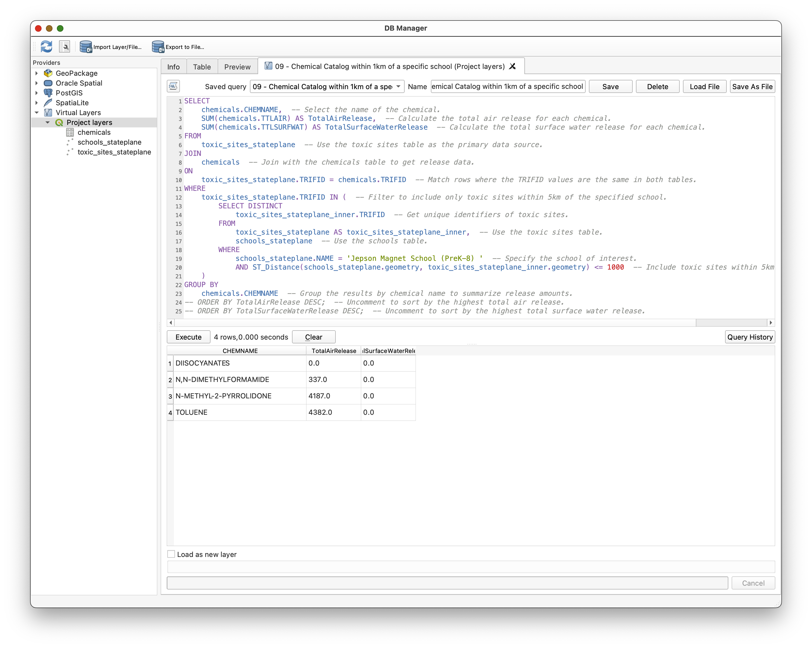Viewport: 812px width, 648px height.
Task: Click the SQL create view icon
Action: coord(173,86)
